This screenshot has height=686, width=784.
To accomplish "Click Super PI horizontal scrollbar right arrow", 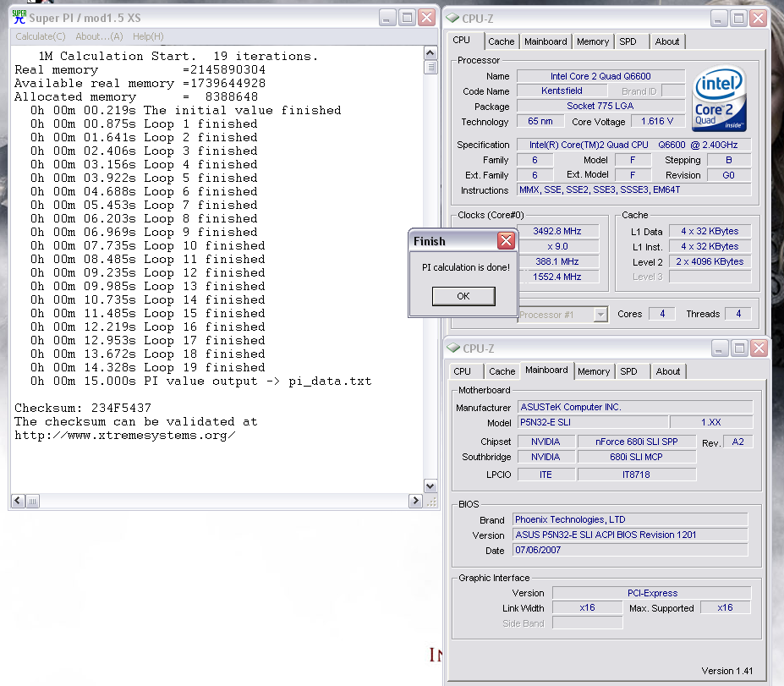I will click(x=415, y=501).
